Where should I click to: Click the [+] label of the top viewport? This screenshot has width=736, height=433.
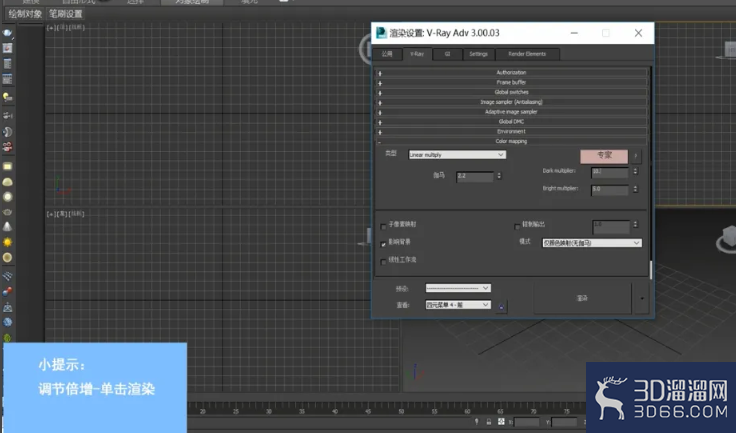coord(50,28)
